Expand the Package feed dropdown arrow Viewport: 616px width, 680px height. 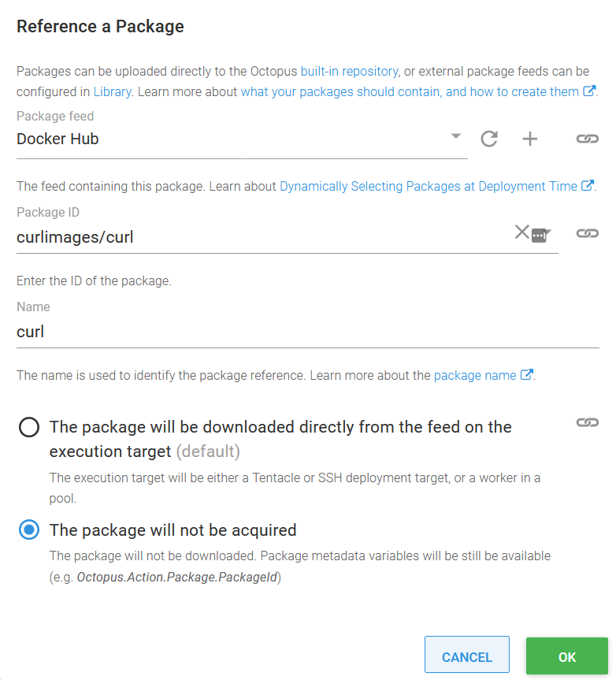(455, 136)
